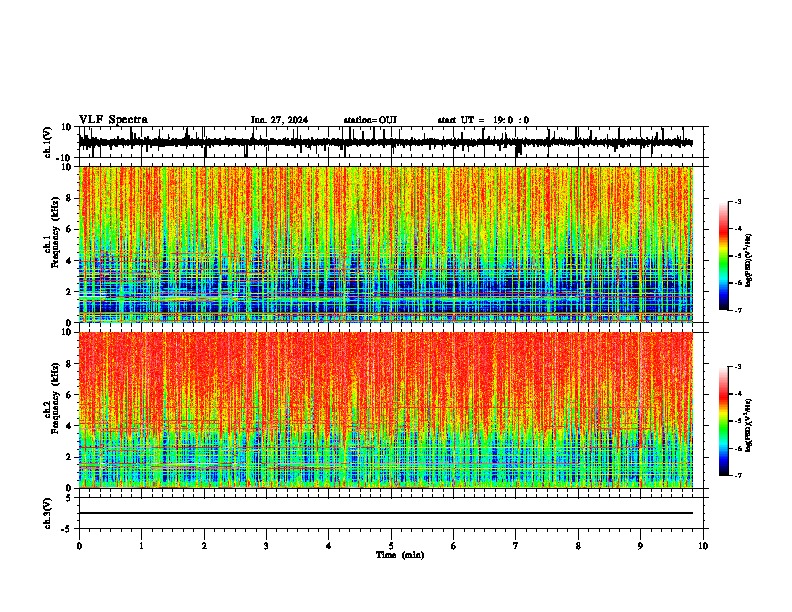Select the 4 minute tick label
Screen dimensions: 792x612
(x=329, y=546)
